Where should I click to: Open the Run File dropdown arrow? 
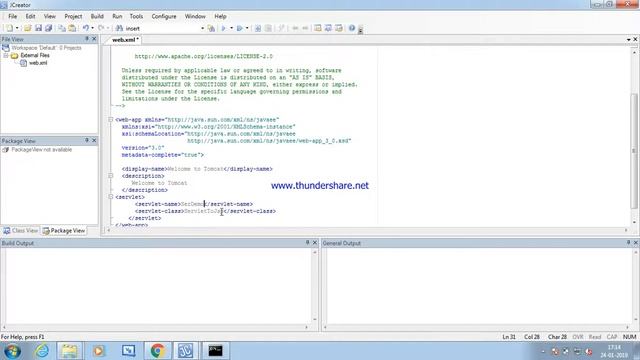(247, 28)
